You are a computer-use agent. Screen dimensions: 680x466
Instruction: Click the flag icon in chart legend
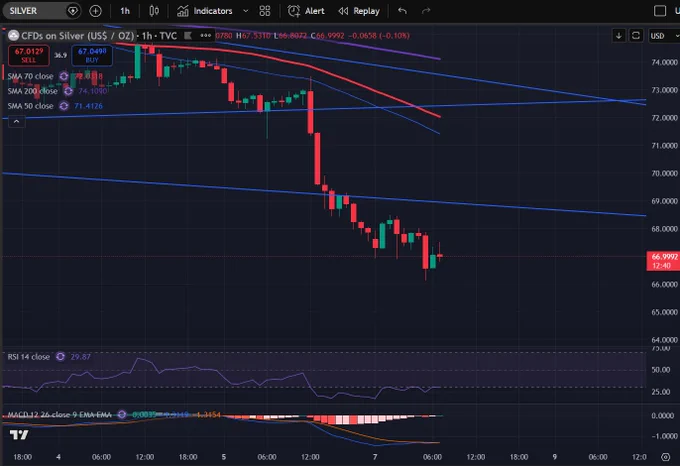click(x=188, y=36)
